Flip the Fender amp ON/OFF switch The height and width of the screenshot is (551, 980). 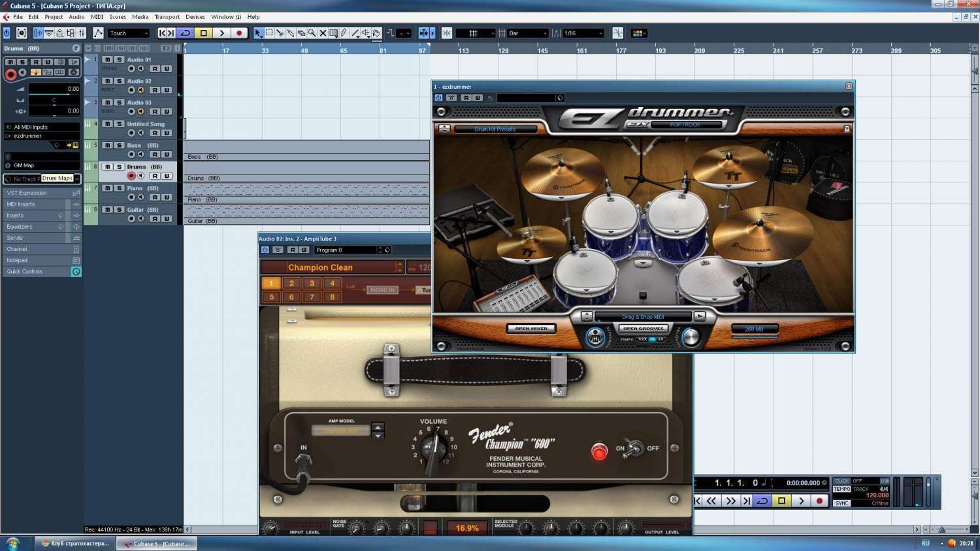[632, 448]
